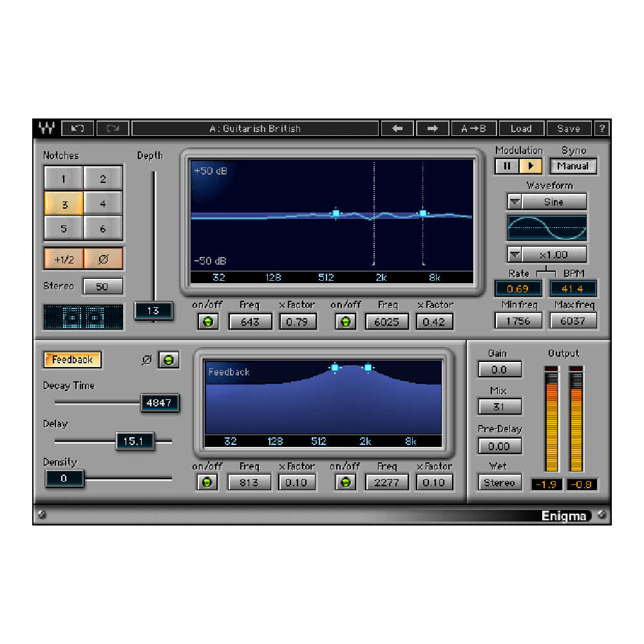
Task: Click the redo arrow button
Action: 113,129
